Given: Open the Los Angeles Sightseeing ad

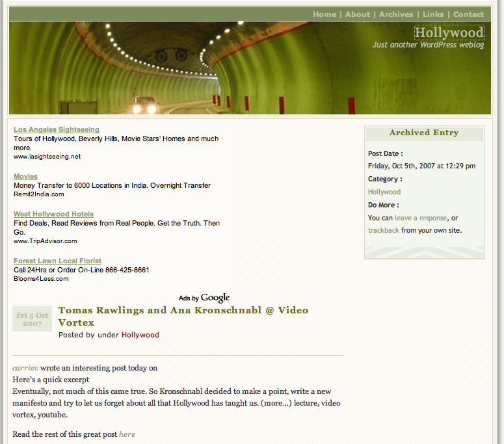Looking at the screenshot, I should [56, 129].
